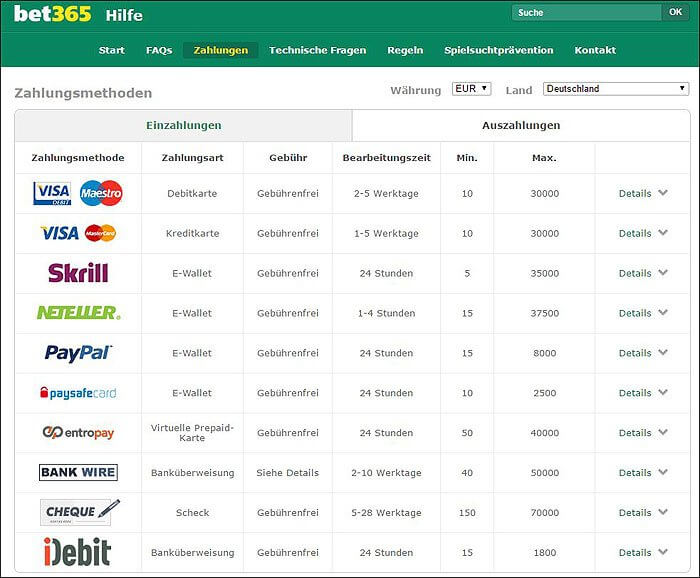
Task: Open the Kontakt menu item
Action: [595, 50]
